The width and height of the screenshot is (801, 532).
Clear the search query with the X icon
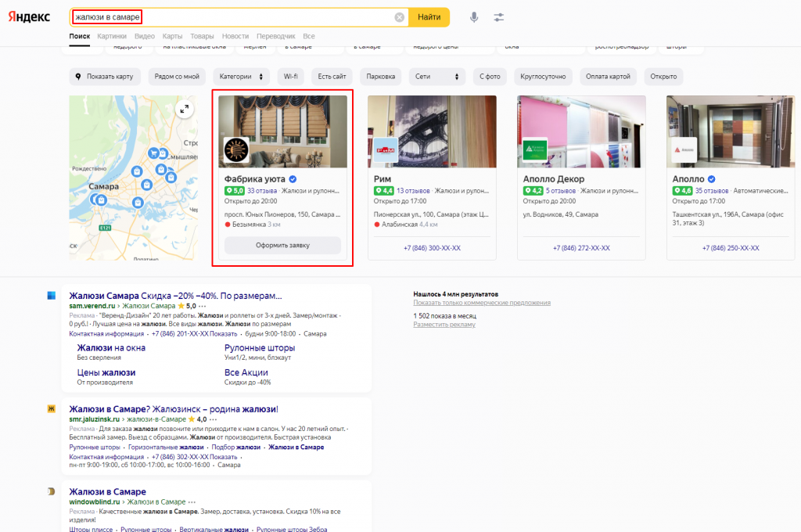tap(400, 17)
